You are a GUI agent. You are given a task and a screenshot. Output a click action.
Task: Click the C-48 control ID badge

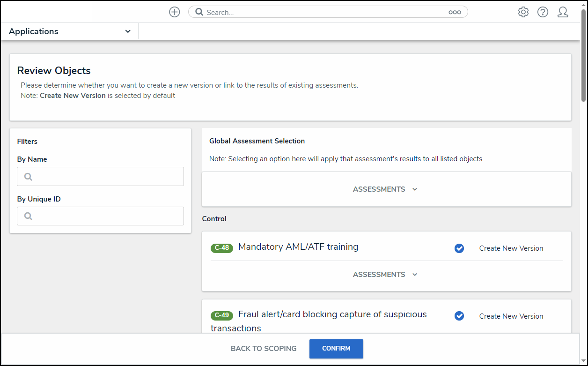222,248
